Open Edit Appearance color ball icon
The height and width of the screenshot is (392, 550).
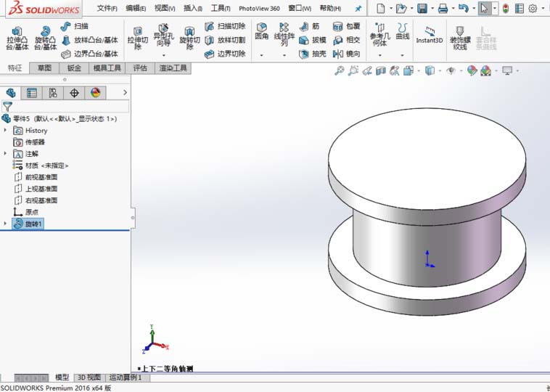click(472, 71)
